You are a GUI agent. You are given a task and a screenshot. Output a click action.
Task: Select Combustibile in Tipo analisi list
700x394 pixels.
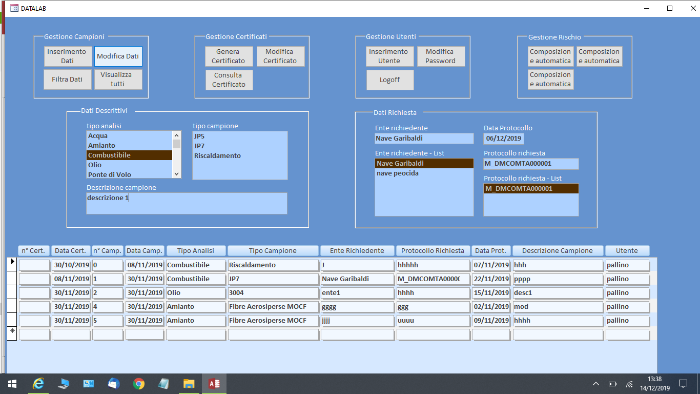click(129, 155)
